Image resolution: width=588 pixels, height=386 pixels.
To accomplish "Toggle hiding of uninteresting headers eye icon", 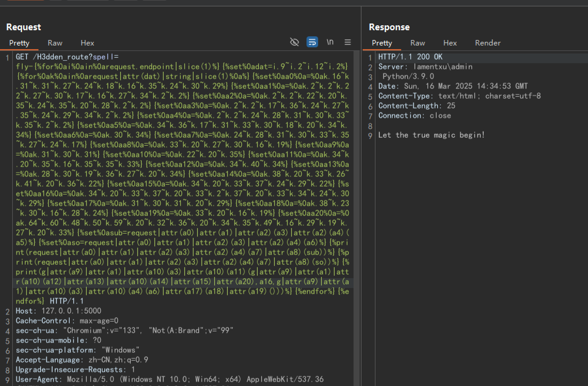I will tap(294, 42).
